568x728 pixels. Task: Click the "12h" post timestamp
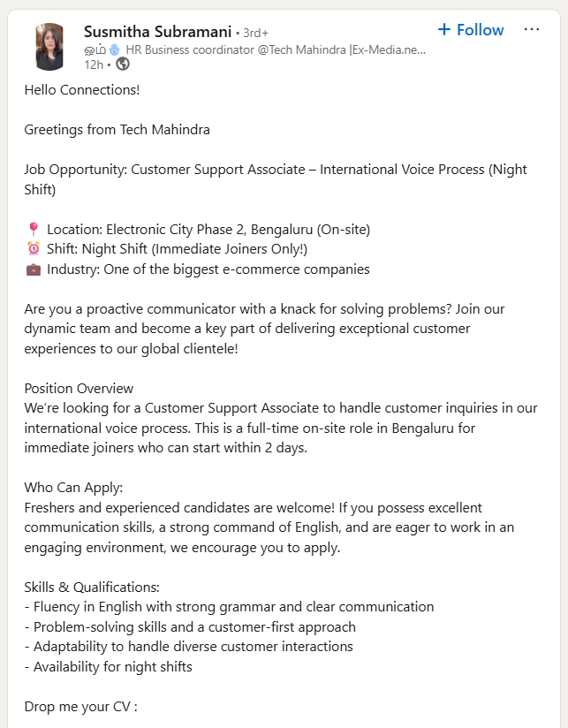(x=93, y=64)
